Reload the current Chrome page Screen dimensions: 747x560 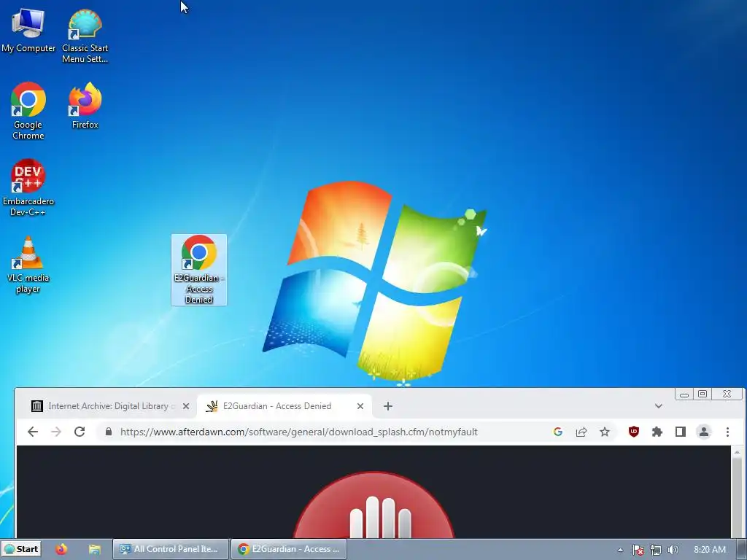pos(80,432)
